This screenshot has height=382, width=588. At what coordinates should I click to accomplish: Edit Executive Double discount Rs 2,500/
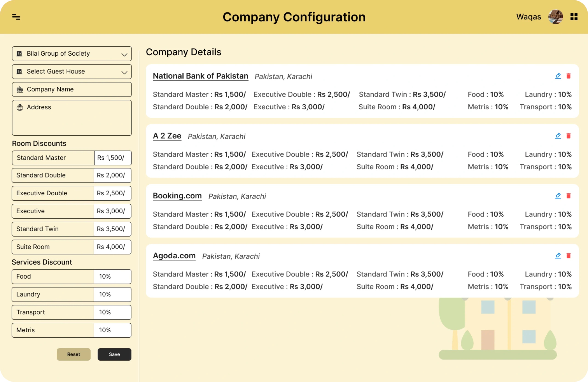(112, 193)
